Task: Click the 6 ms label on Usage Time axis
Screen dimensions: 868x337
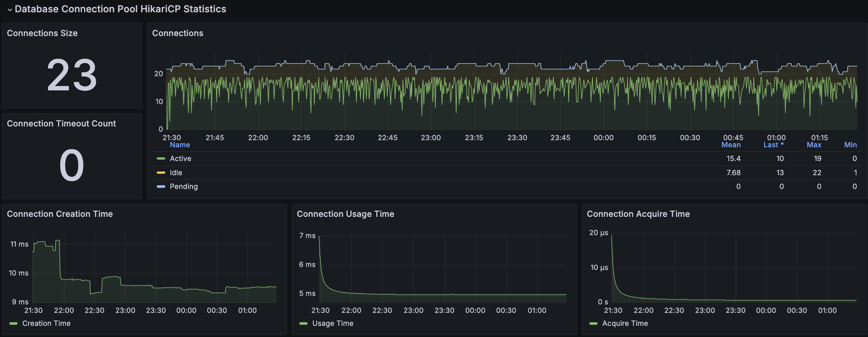Action: 307,264
